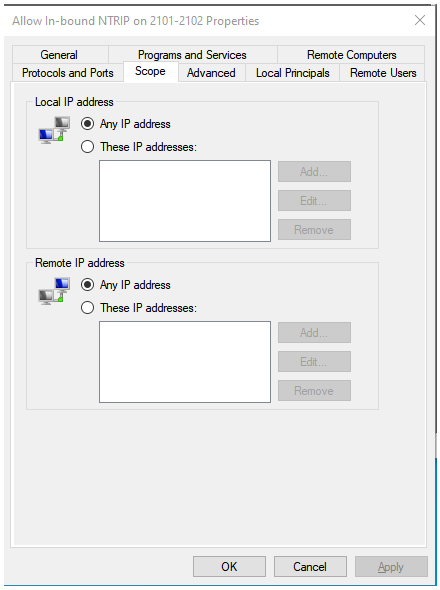Go to the Local Principals tab
The width and height of the screenshot is (440, 590).
[x=292, y=73]
